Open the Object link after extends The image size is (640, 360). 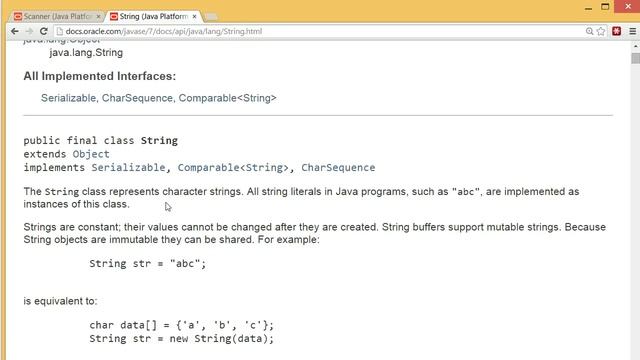point(91,154)
